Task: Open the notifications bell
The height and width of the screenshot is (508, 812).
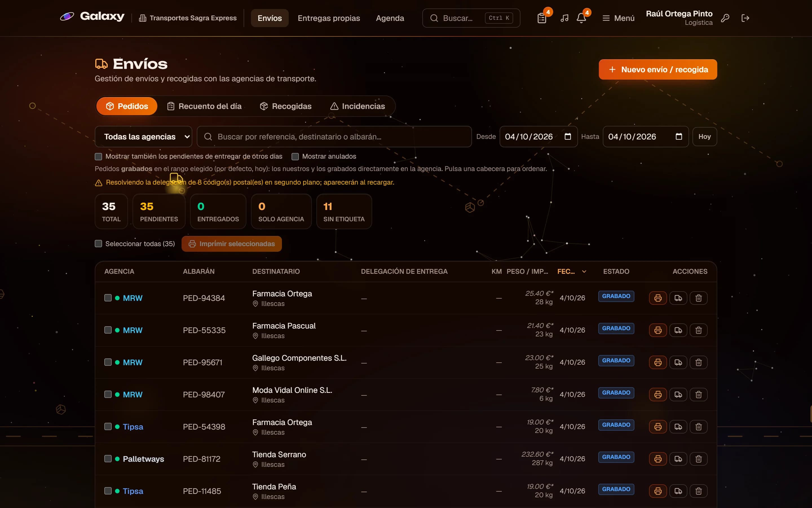Action: 581,18
